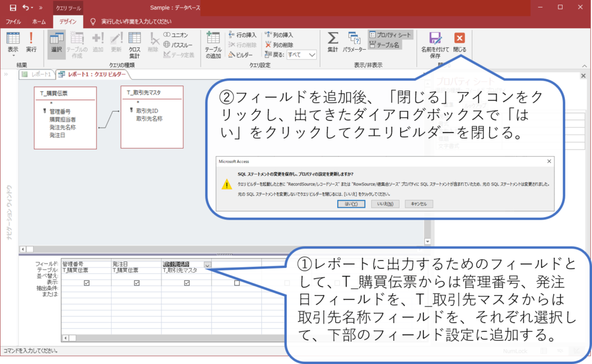
Task: Open the 戻る combo box showing すべて
Action: click(301, 55)
